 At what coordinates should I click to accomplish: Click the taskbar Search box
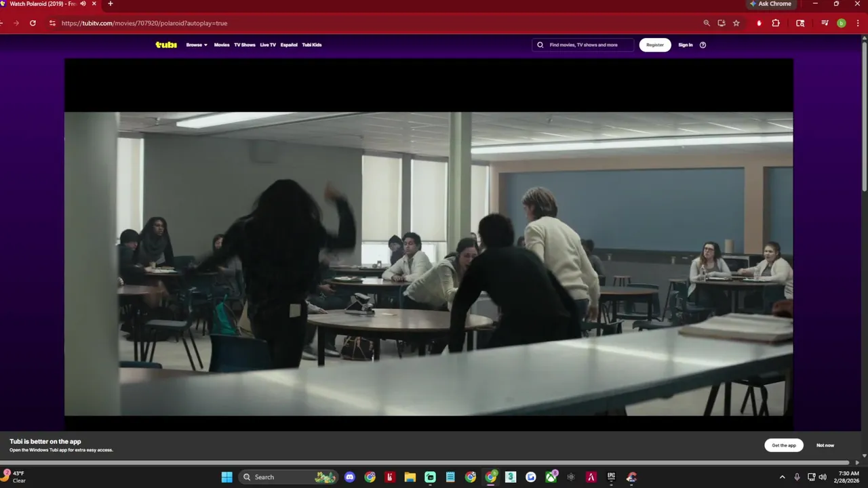(x=290, y=477)
